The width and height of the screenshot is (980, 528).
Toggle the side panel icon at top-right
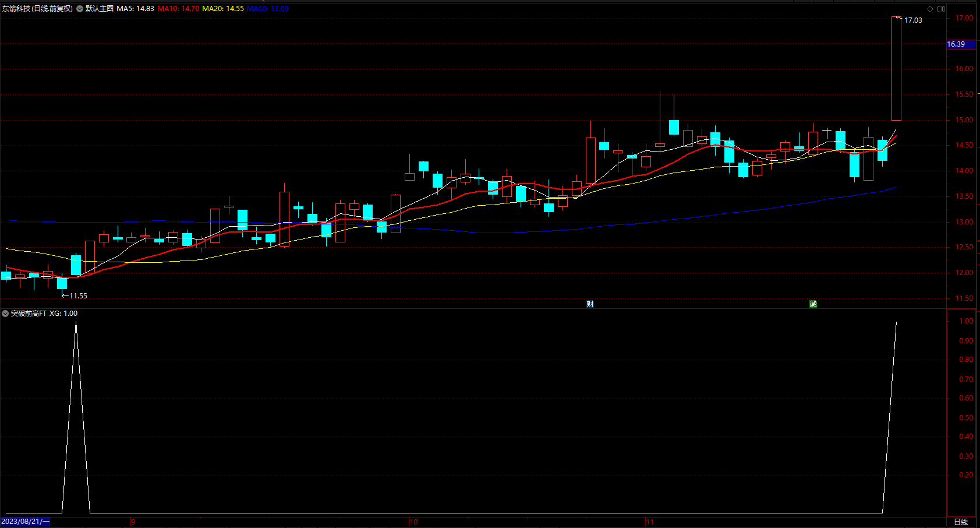(x=941, y=9)
